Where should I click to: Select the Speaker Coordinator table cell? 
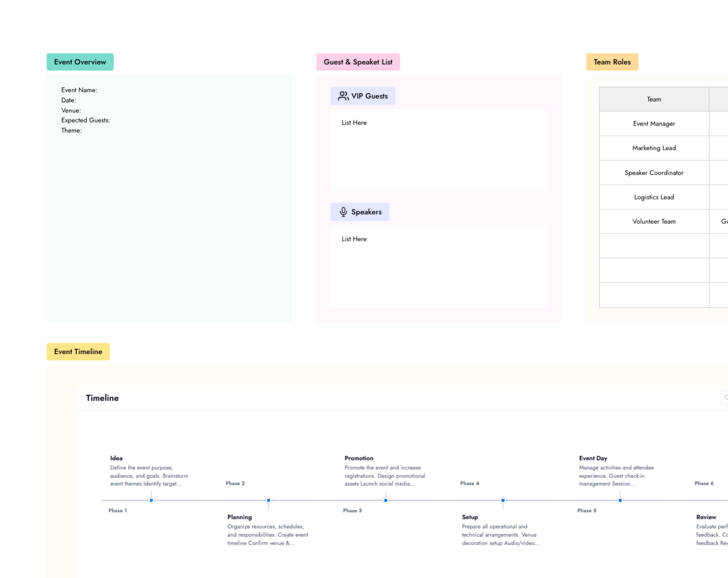[654, 173]
